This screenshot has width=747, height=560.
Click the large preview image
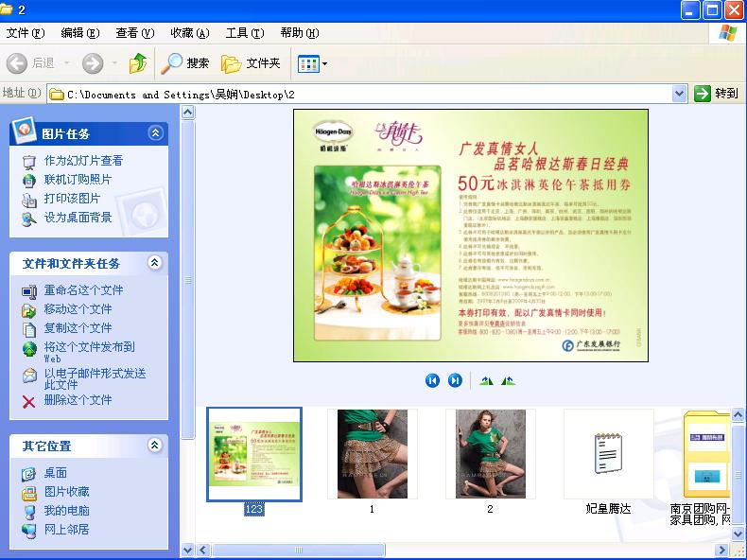(x=471, y=236)
